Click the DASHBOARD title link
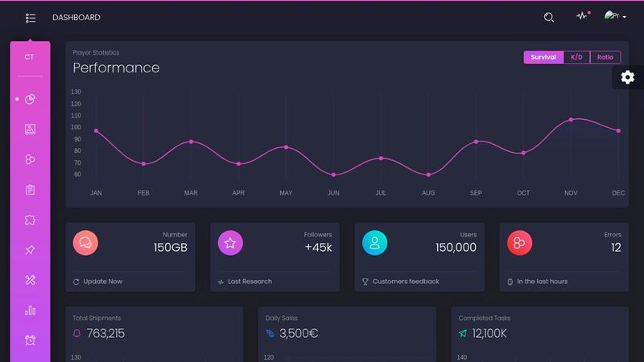This screenshot has width=644, height=362. coord(76,18)
